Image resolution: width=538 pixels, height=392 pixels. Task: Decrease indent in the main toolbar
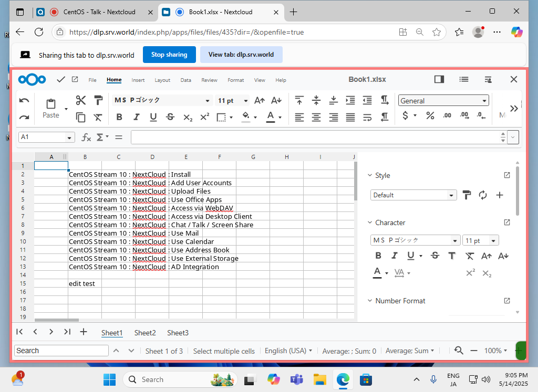[367, 100]
